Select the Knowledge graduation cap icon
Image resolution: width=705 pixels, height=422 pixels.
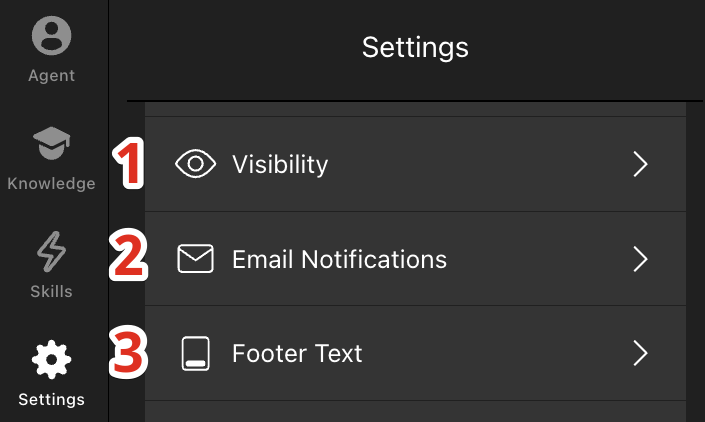click(51, 143)
